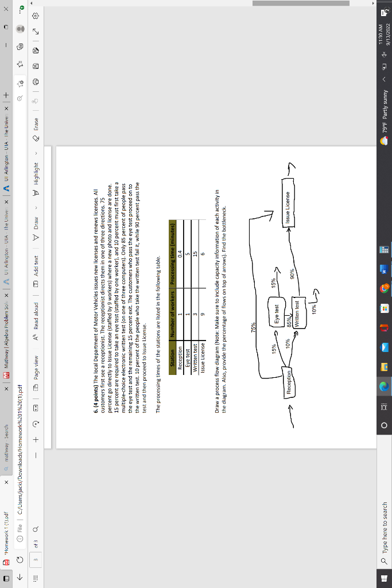Click the Zoom in plus icon
Screen dimensions: 392x588
click(x=36, y=439)
